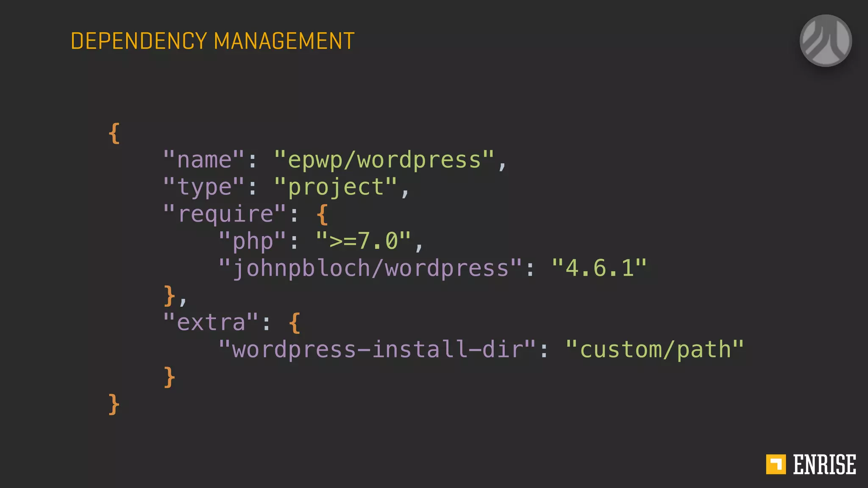Click the "project" value

coord(336,188)
